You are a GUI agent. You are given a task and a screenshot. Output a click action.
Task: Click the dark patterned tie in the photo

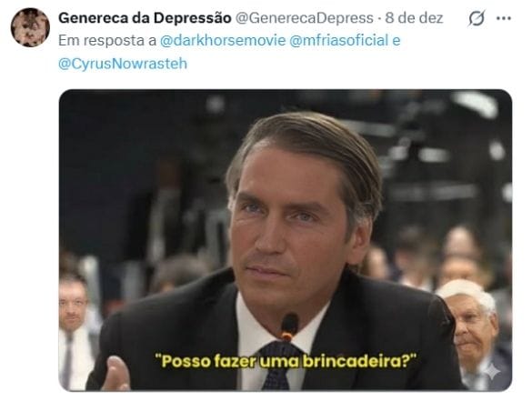[x=278, y=366]
